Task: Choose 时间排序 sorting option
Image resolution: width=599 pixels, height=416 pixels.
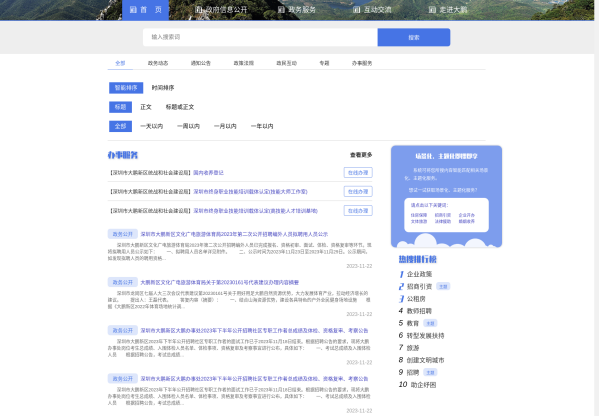Action: click(163, 88)
